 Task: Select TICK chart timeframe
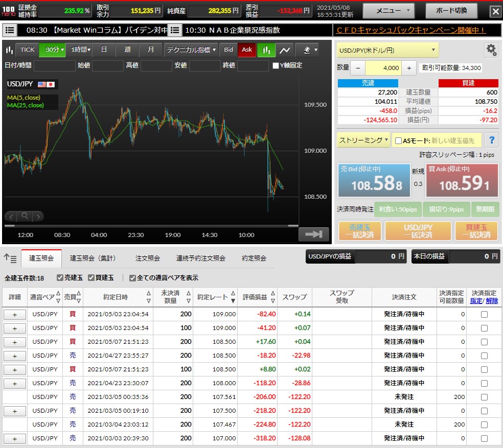27,50
